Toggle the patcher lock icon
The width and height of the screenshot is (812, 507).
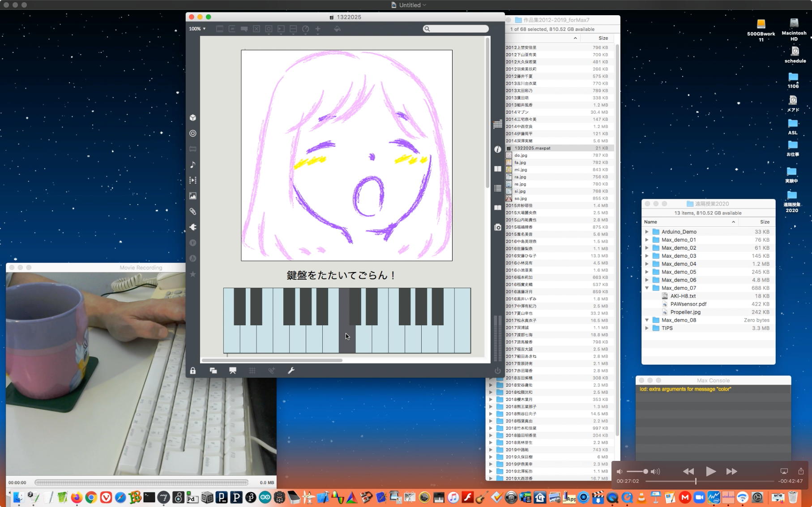[192, 371]
